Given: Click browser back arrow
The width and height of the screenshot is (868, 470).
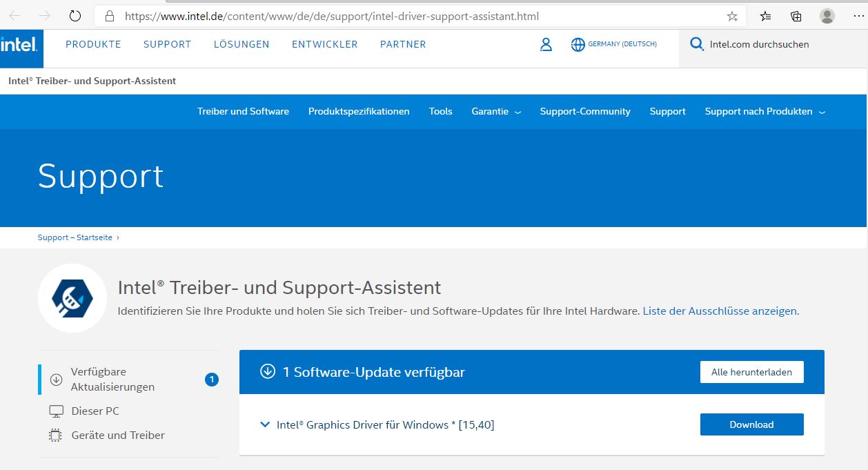Looking at the screenshot, I should point(14,16).
